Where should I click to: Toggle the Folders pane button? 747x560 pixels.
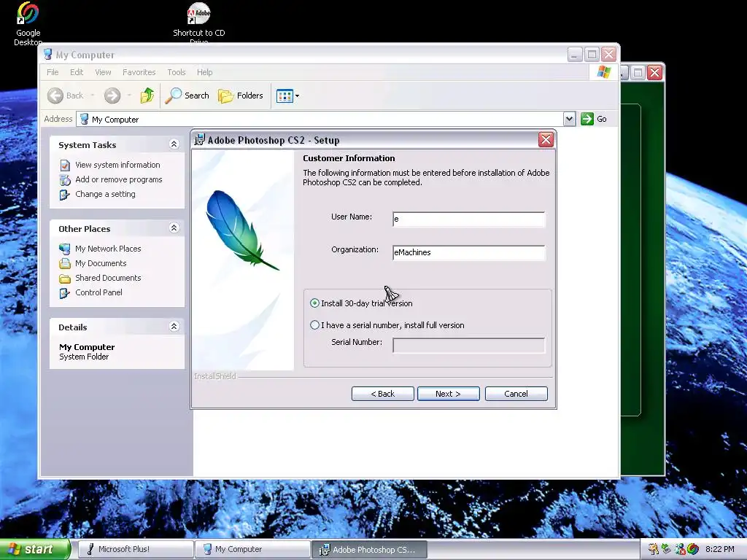pyautogui.click(x=241, y=96)
